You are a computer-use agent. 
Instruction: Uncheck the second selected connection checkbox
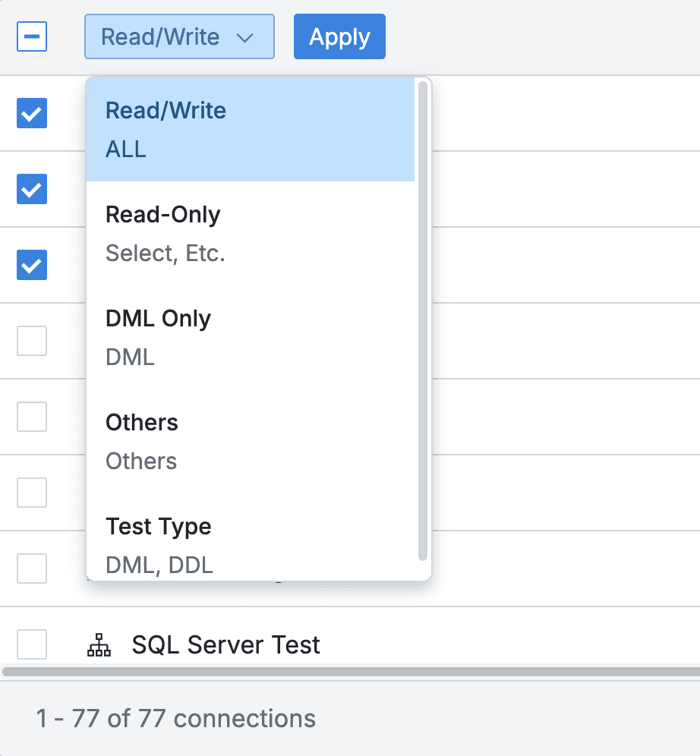pos(31,189)
